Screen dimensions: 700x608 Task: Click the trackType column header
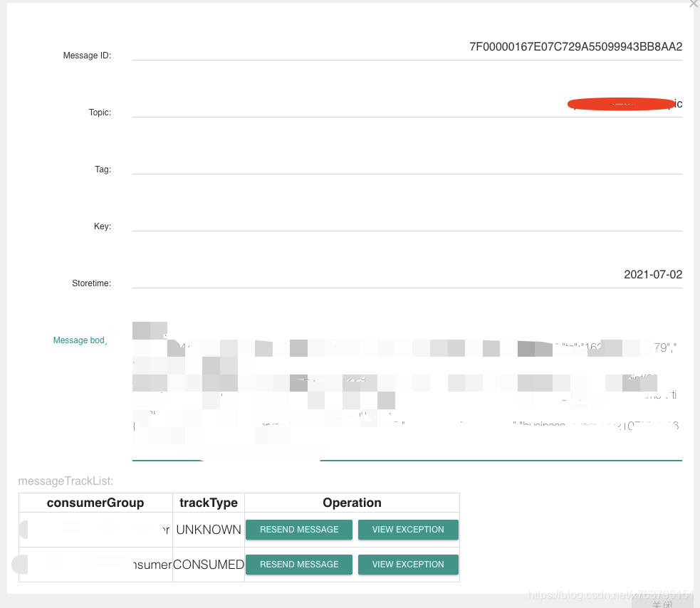tap(209, 503)
